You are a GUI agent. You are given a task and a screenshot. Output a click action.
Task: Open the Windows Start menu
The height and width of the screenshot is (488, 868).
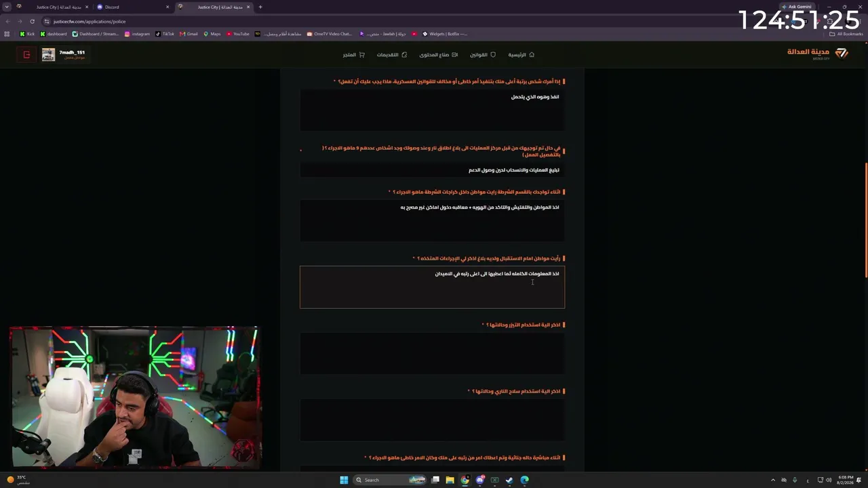(x=344, y=480)
